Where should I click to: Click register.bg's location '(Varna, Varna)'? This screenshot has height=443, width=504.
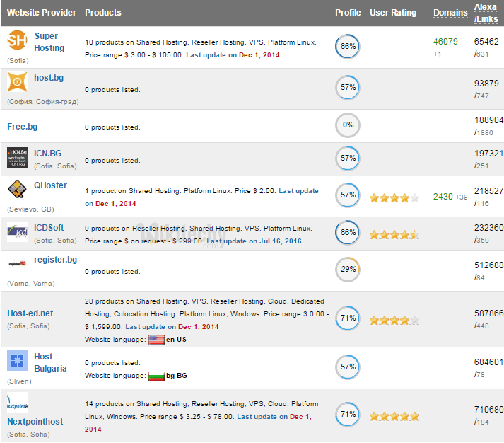[31, 284]
